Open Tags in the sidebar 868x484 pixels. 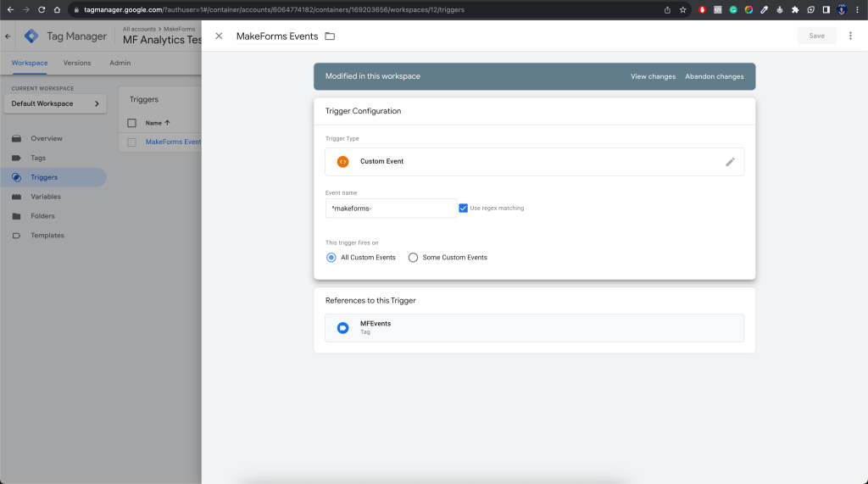[x=38, y=158]
